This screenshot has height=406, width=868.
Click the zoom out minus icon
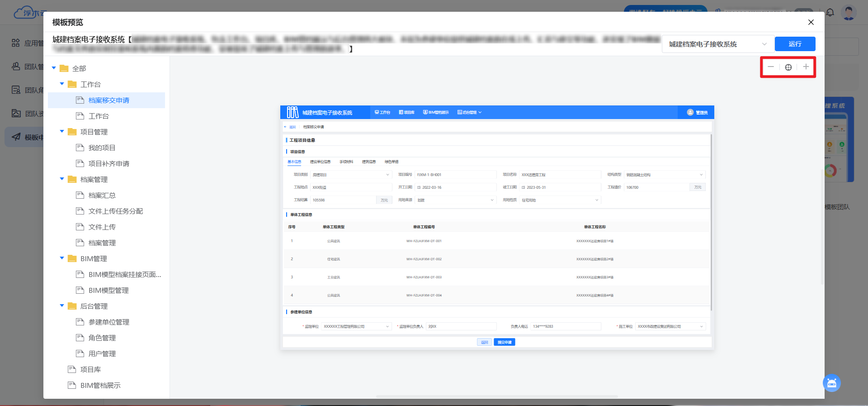(771, 67)
